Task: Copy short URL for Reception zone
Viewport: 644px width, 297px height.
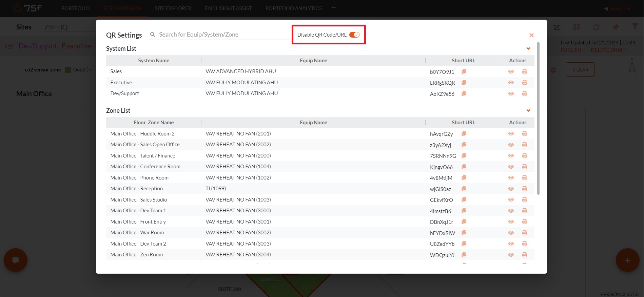Action: (x=464, y=189)
